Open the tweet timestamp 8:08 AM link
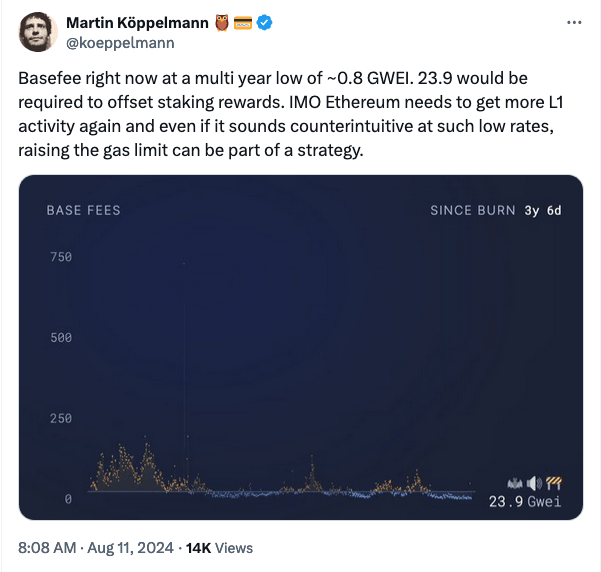 [x=47, y=548]
